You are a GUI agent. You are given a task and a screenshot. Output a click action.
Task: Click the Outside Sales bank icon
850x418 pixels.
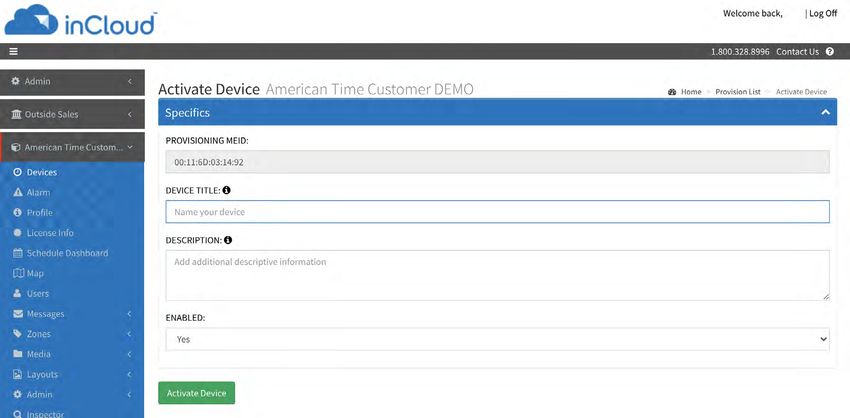16,114
